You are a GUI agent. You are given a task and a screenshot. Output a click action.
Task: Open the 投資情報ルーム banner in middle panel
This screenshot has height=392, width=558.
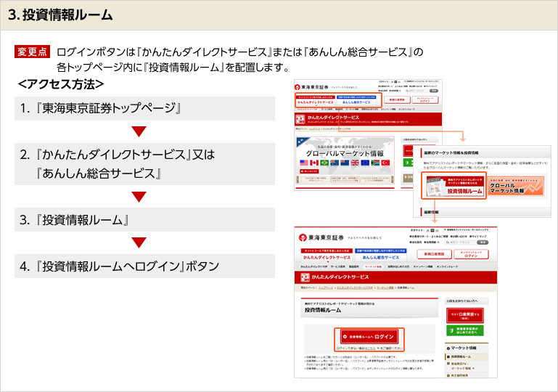pos(454,186)
